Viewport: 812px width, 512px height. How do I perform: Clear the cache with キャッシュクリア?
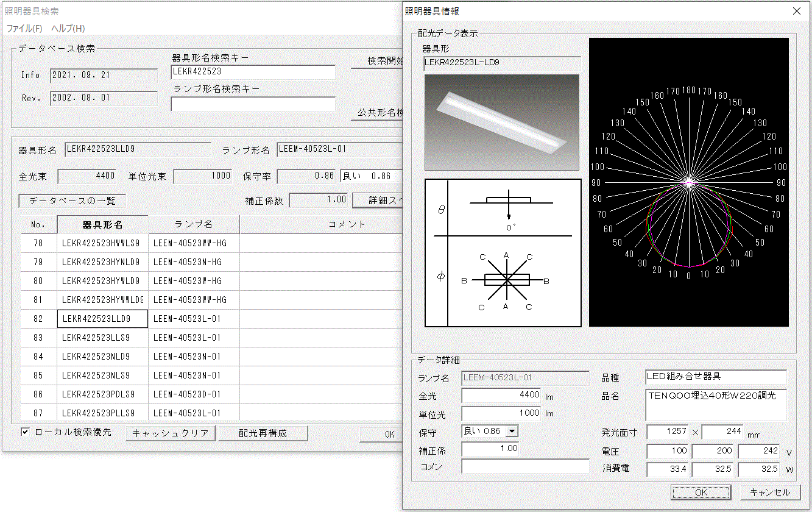click(x=171, y=433)
